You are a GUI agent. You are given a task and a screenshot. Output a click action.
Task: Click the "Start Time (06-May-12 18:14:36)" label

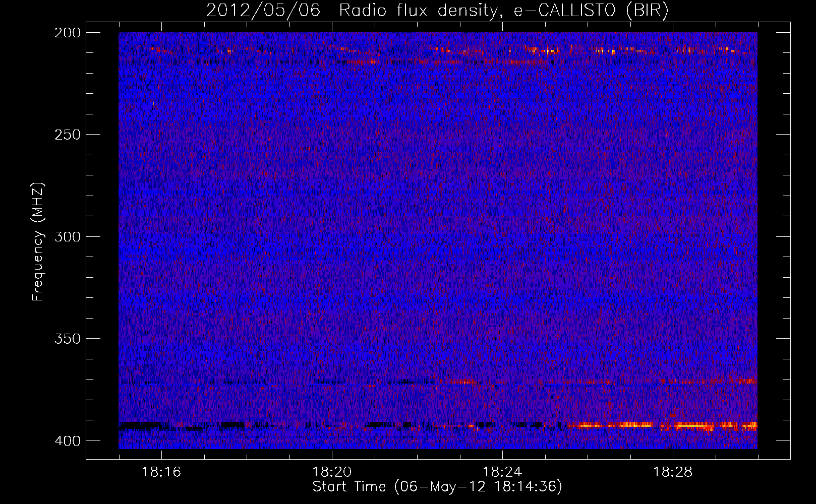(x=437, y=487)
